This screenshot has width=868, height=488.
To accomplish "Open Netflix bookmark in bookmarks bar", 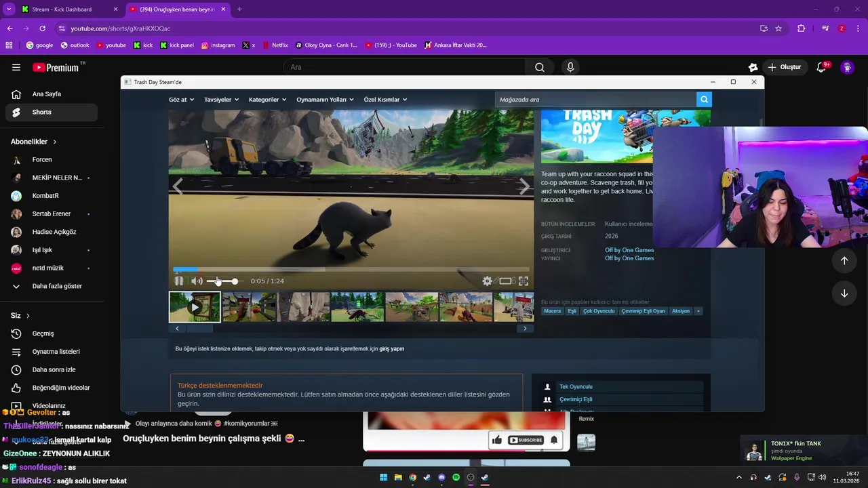I will (275, 45).
